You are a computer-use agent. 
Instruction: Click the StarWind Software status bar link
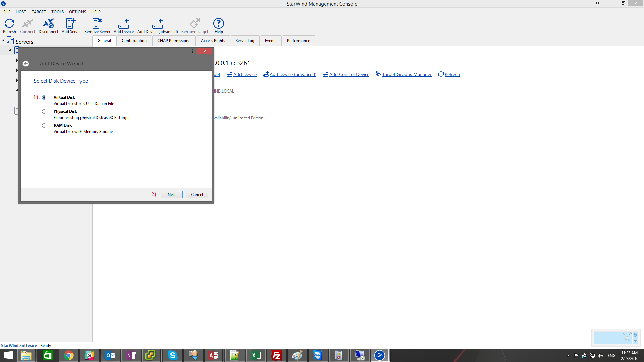click(x=19, y=346)
